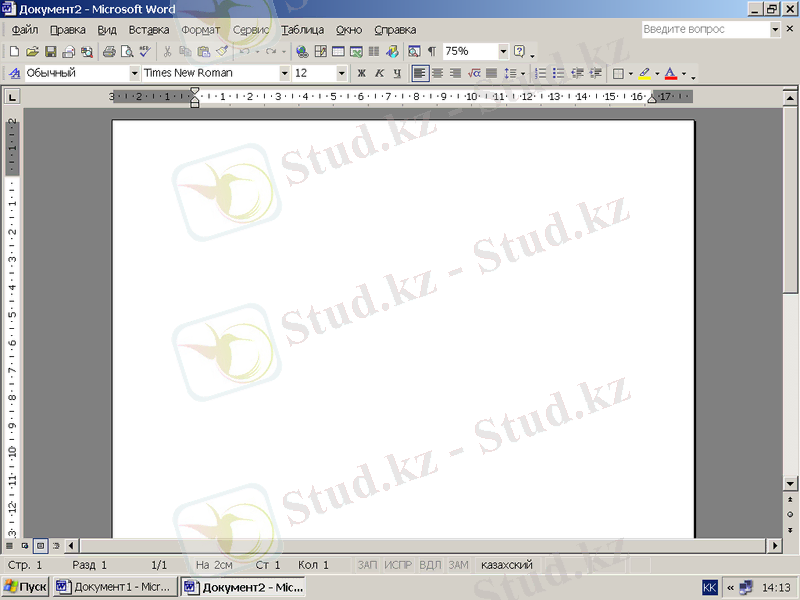800x600 pixels.
Task: Align text to the left
Action: click(x=420, y=73)
